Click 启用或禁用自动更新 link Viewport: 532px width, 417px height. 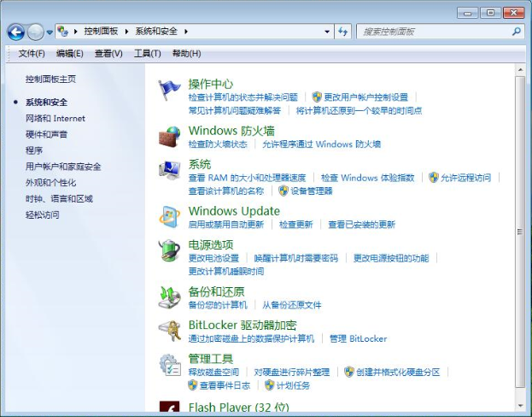tap(226, 225)
